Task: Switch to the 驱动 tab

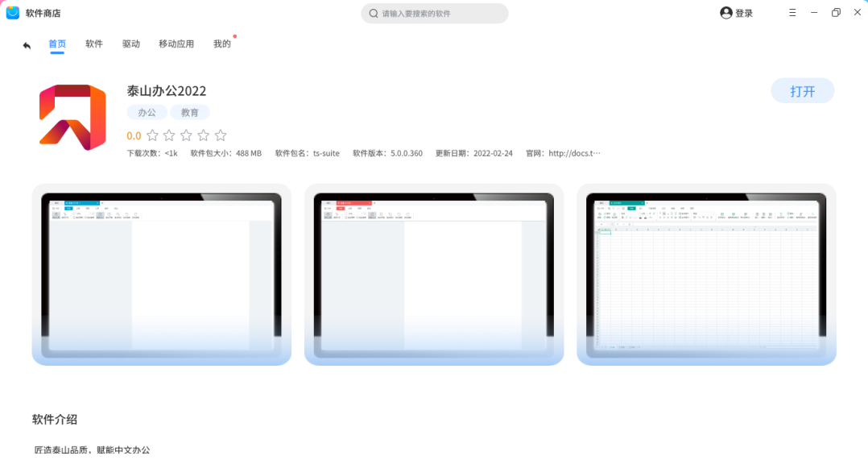Action: 131,44
